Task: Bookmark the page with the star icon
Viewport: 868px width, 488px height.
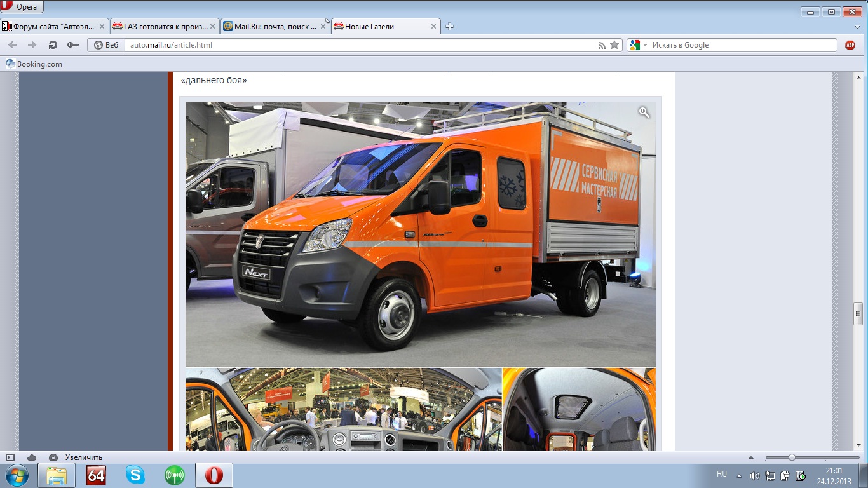Action: pos(614,45)
